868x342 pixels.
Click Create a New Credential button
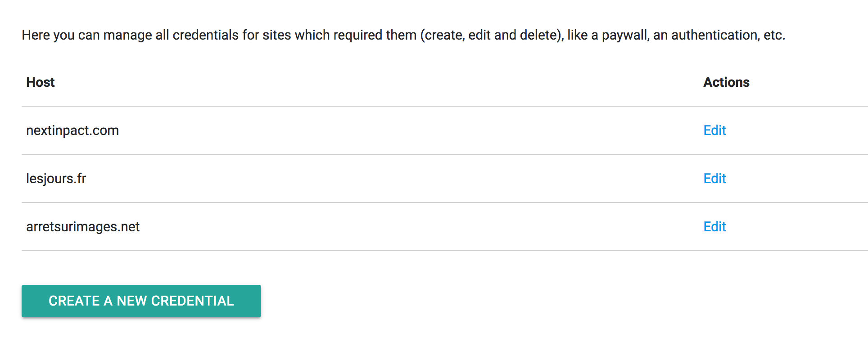pos(141,301)
